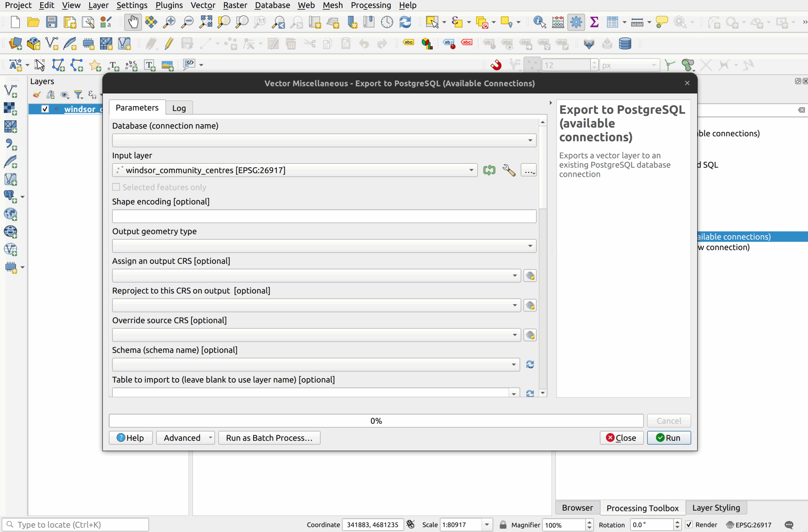
Task: Open the Processing menu
Action: (371, 5)
